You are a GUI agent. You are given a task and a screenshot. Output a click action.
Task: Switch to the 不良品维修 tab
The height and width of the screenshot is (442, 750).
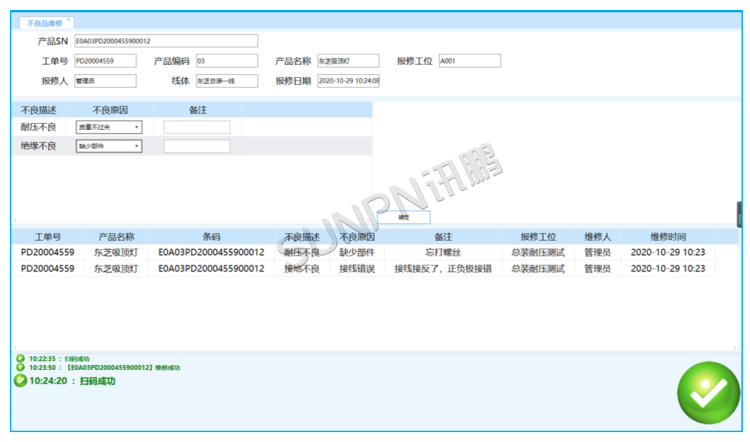pos(44,21)
